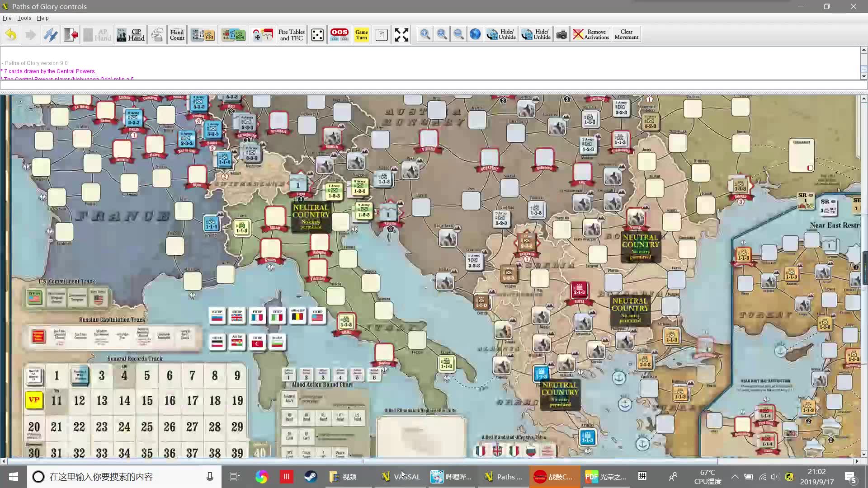This screenshot has width=868, height=488.
Task: Click the blue-and-tan unit counters toolbar icon
Action: click(203, 35)
